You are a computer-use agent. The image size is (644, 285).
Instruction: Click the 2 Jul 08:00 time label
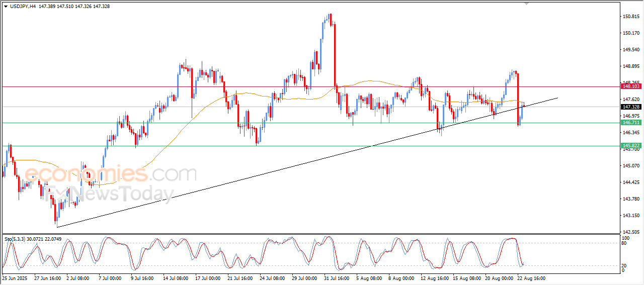(x=78, y=278)
